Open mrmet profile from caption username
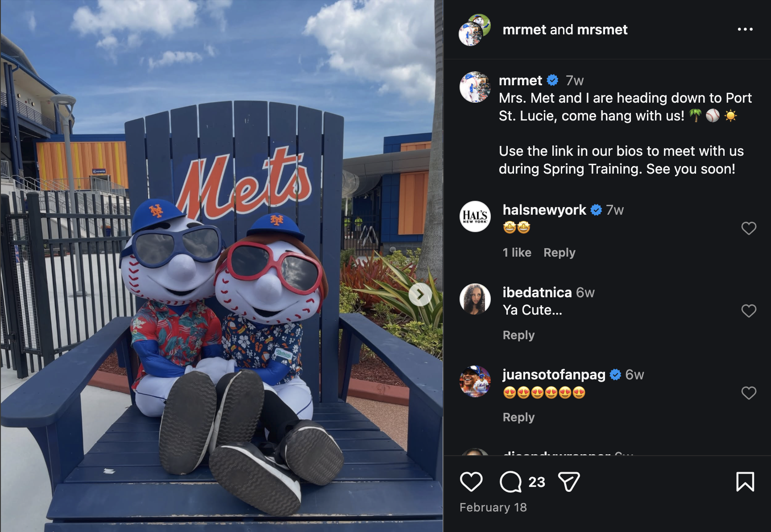 coord(520,80)
